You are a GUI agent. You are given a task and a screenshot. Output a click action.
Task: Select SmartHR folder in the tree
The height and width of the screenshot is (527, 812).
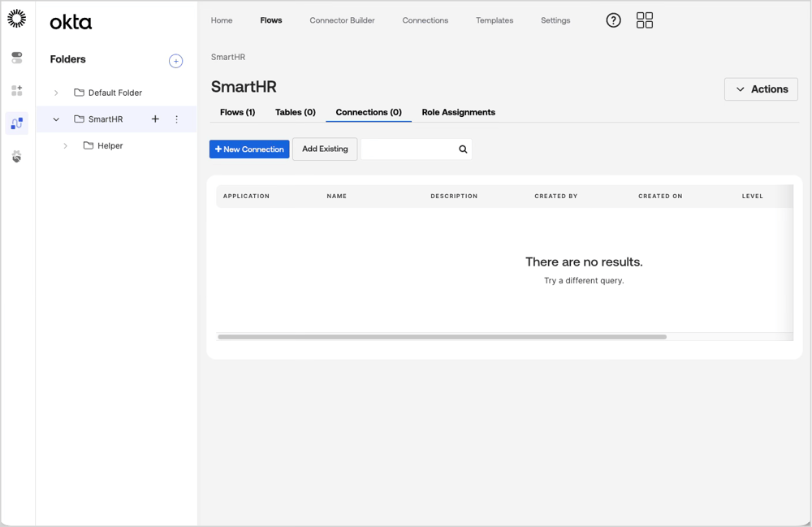pos(98,119)
